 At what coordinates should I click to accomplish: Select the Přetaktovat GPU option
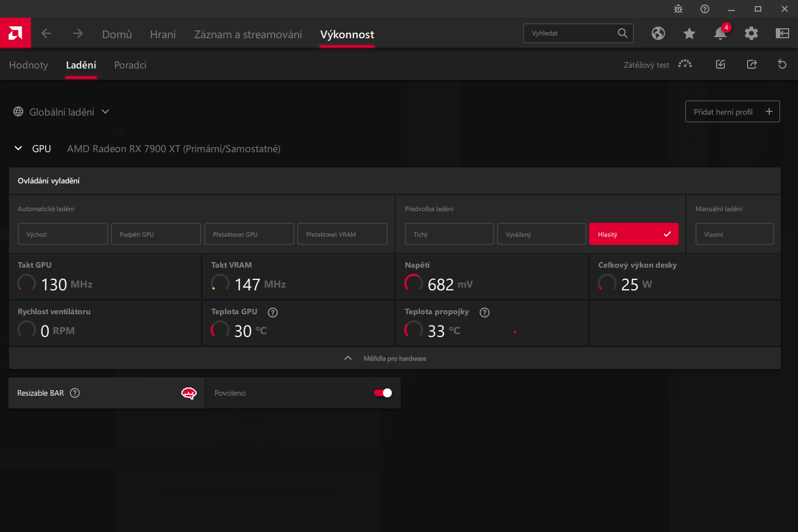249,234
